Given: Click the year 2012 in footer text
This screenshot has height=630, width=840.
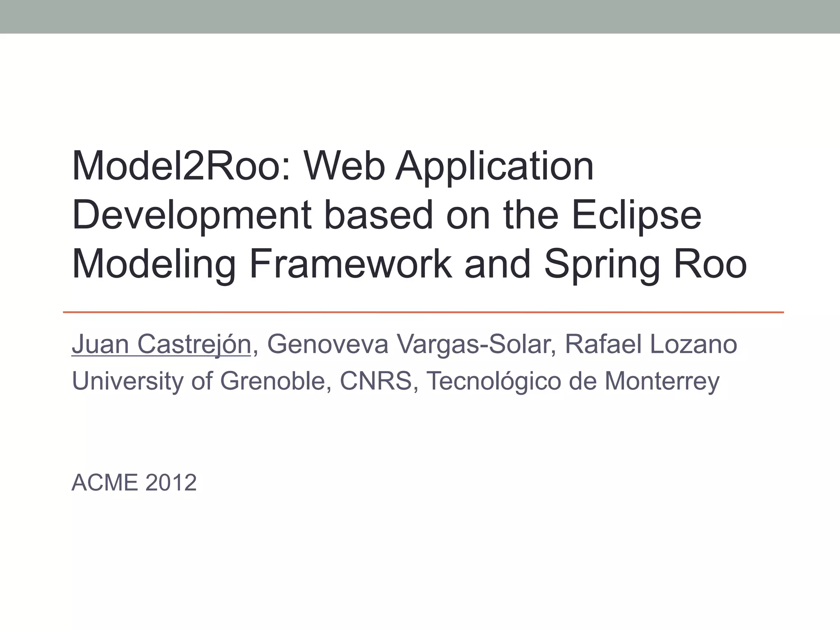Looking at the screenshot, I should pyautogui.click(x=171, y=482).
